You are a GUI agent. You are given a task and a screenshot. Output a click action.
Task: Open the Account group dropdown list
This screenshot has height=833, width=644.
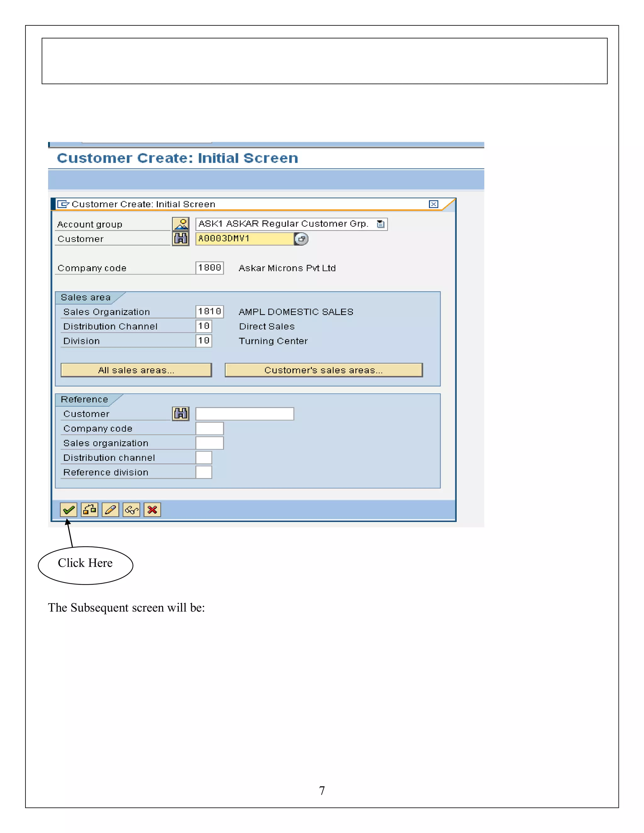click(380, 224)
